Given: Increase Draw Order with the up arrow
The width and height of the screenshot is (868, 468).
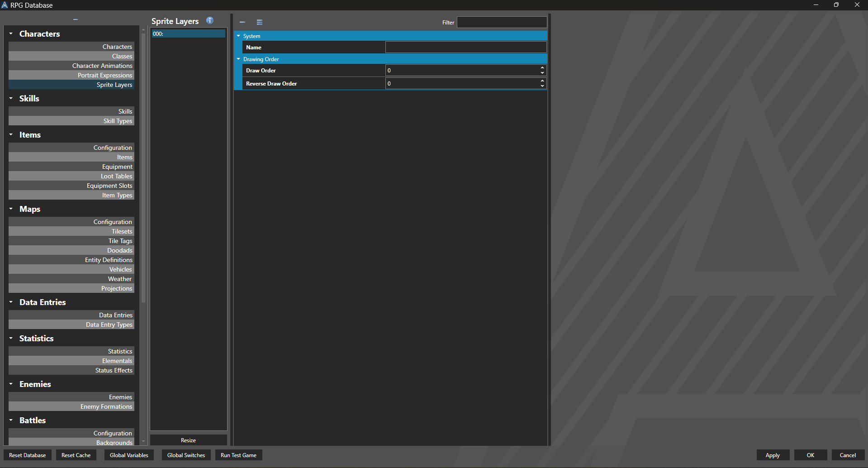Looking at the screenshot, I should tap(542, 68).
